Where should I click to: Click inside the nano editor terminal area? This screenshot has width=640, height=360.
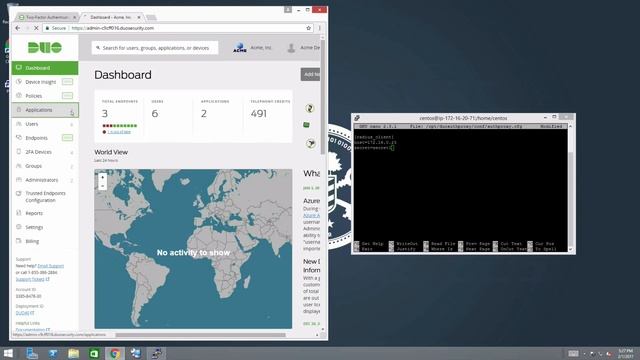[460, 188]
